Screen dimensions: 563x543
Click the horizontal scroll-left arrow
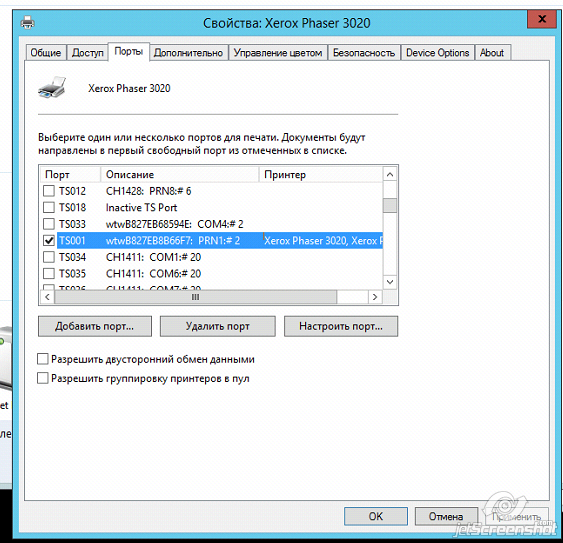click(47, 297)
